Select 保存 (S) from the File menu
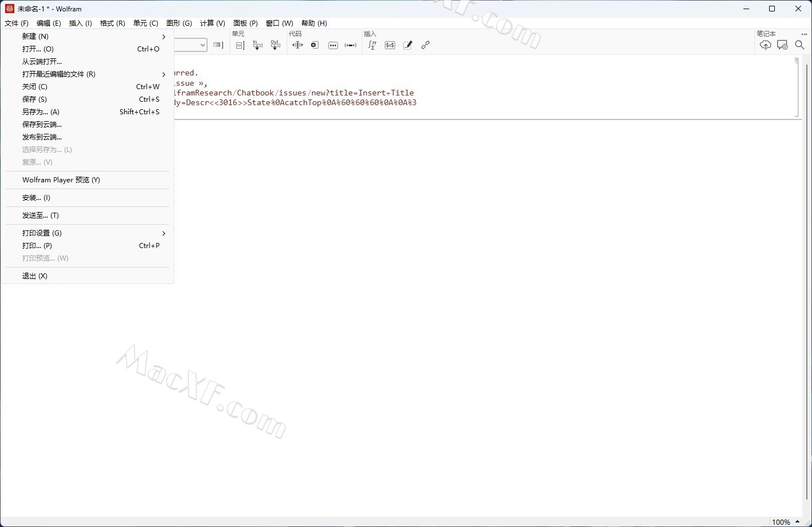 (34, 99)
